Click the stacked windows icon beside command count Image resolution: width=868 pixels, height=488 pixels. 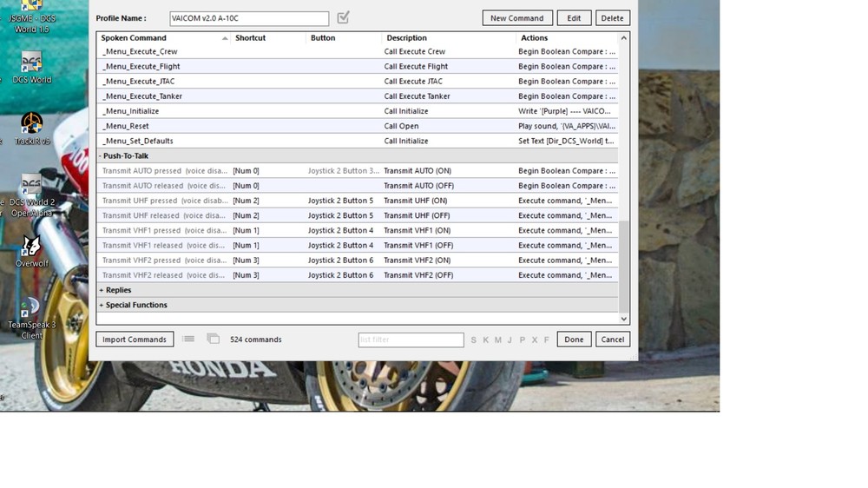pyautogui.click(x=214, y=339)
